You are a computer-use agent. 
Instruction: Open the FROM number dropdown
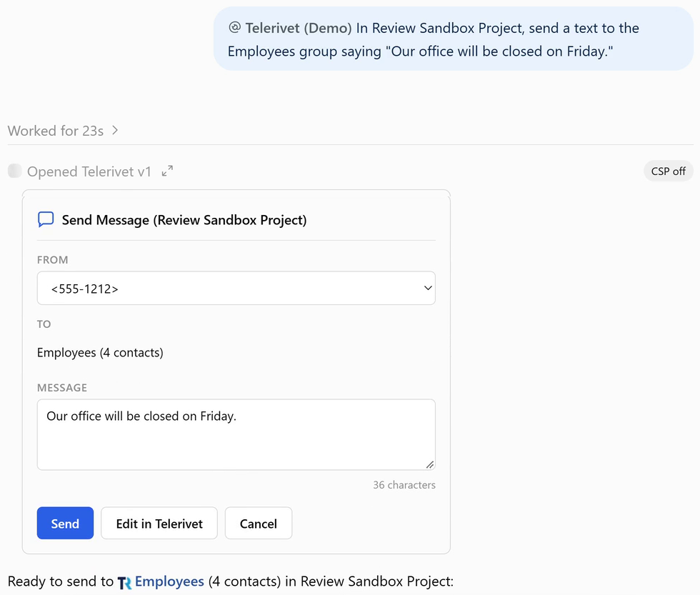[x=236, y=289]
